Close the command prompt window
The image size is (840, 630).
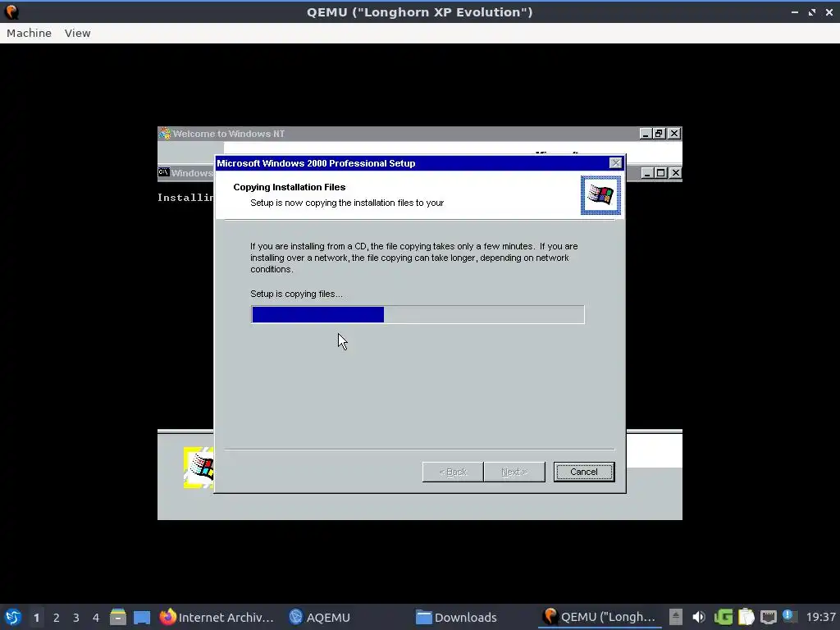pos(676,173)
